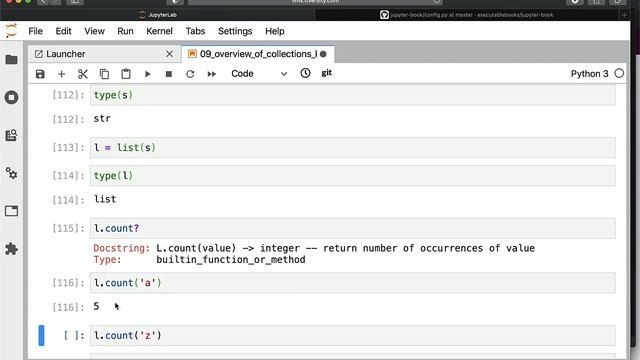Cut selected cell with the scissors icon
This screenshot has height=360, width=640.
[x=83, y=74]
